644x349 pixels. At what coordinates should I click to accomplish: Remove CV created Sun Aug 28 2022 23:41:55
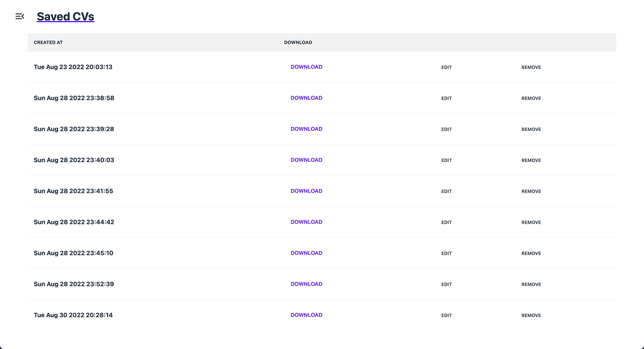point(531,191)
